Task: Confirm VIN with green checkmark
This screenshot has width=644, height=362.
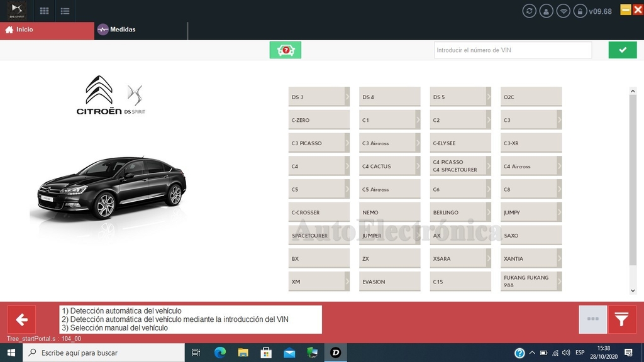Action: pyautogui.click(x=623, y=50)
